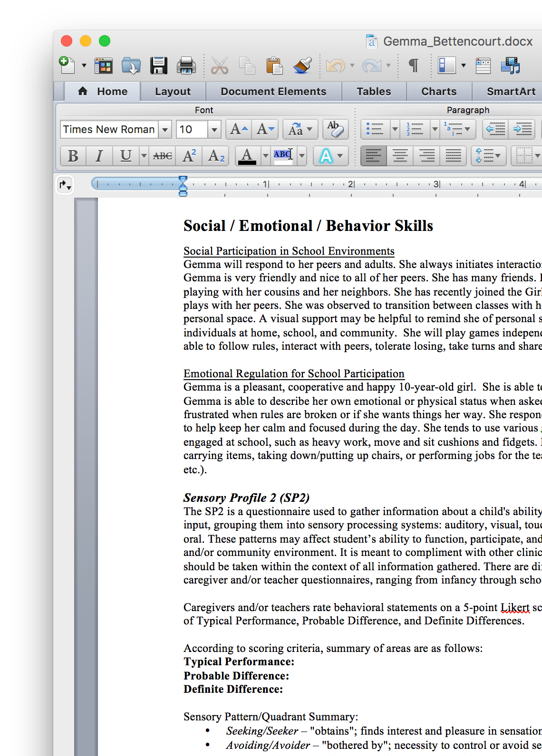Print the document using the printer icon

(186, 66)
